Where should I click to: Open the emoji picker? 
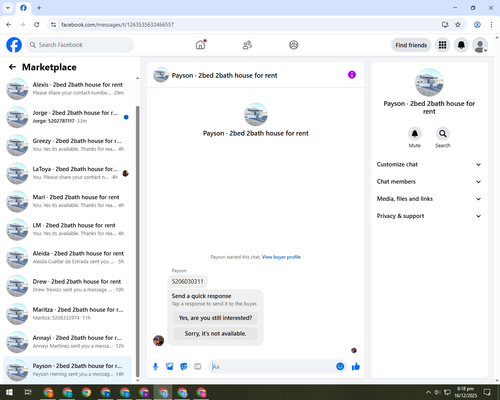340,367
